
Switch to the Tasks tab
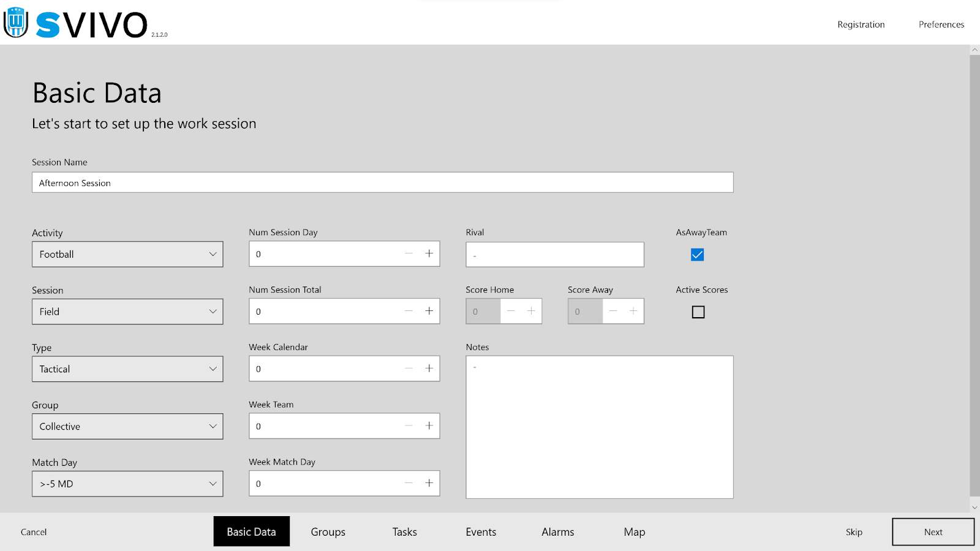pos(405,532)
